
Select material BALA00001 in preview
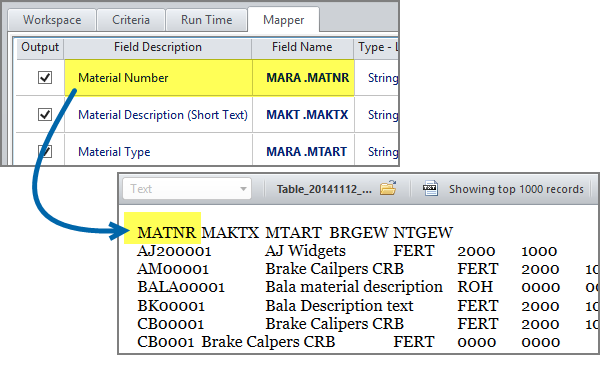click(x=181, y=287)
